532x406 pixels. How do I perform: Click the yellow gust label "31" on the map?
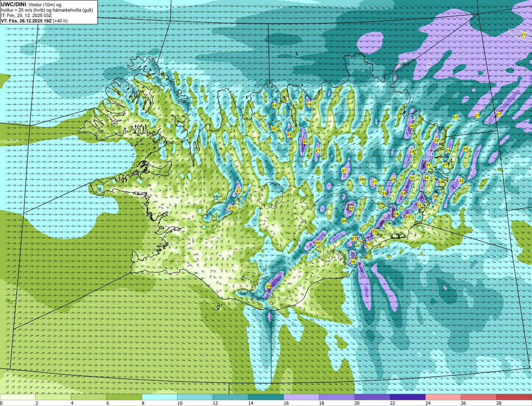click(x=419, y=205)
